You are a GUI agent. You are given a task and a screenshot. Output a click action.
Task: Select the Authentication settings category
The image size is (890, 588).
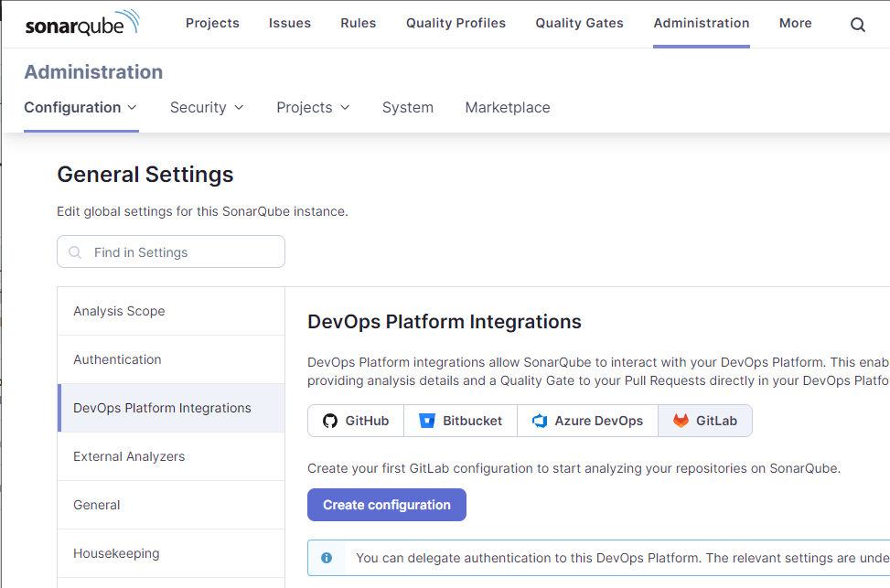(x=117, y=359)
